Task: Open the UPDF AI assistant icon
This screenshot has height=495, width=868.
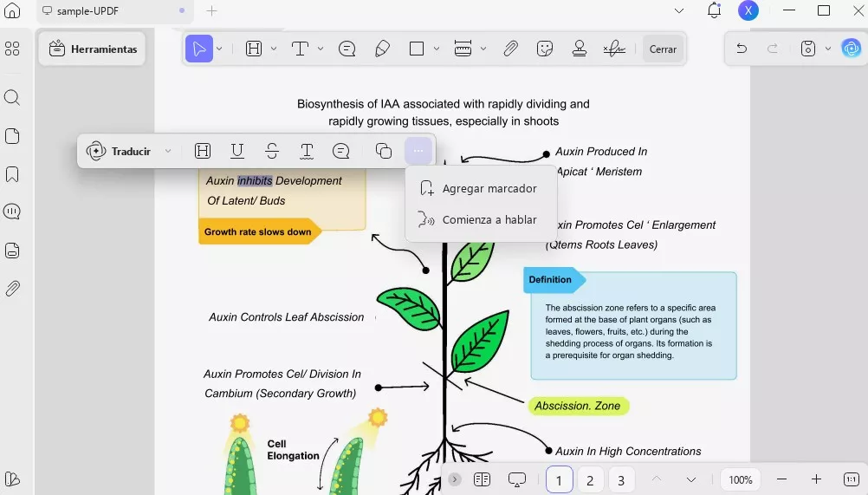Action: tap(851, 49)
